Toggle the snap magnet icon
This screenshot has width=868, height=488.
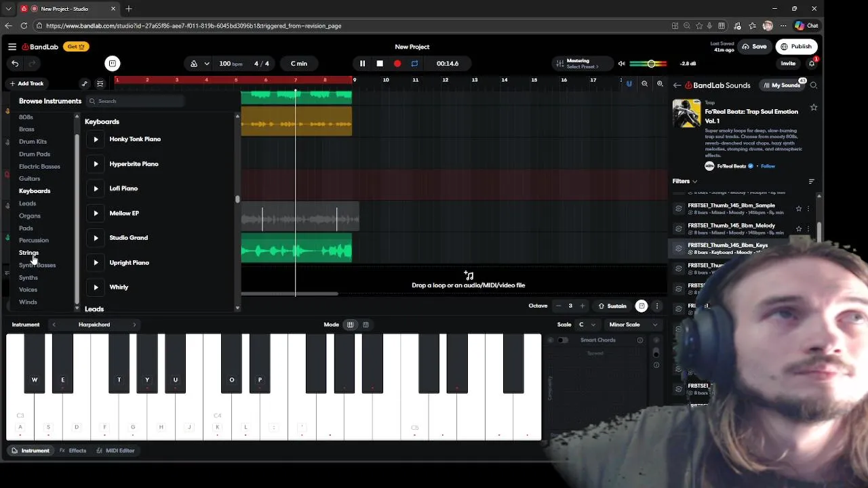(x=629, y=84)
